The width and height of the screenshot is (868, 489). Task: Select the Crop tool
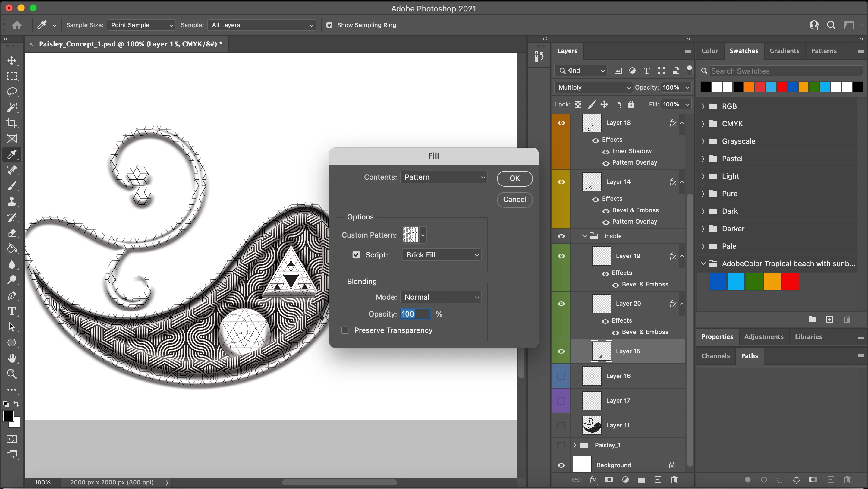coord(12,123)
